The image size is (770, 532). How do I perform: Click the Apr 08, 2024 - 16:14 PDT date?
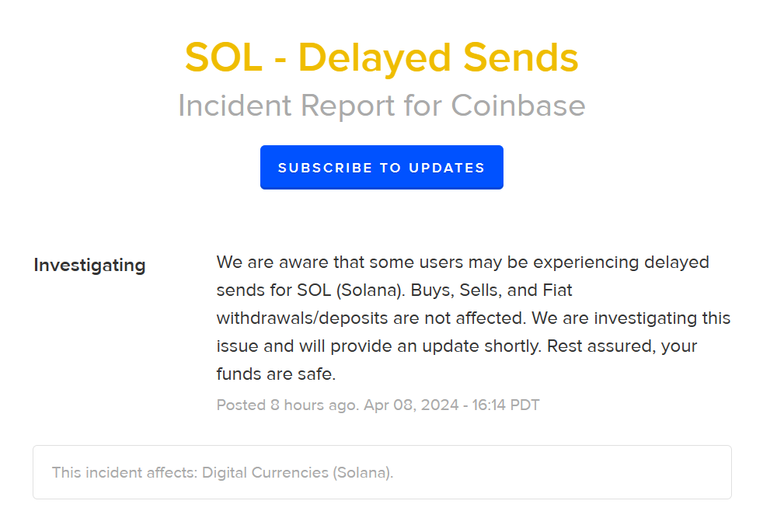tap(451, 405)
